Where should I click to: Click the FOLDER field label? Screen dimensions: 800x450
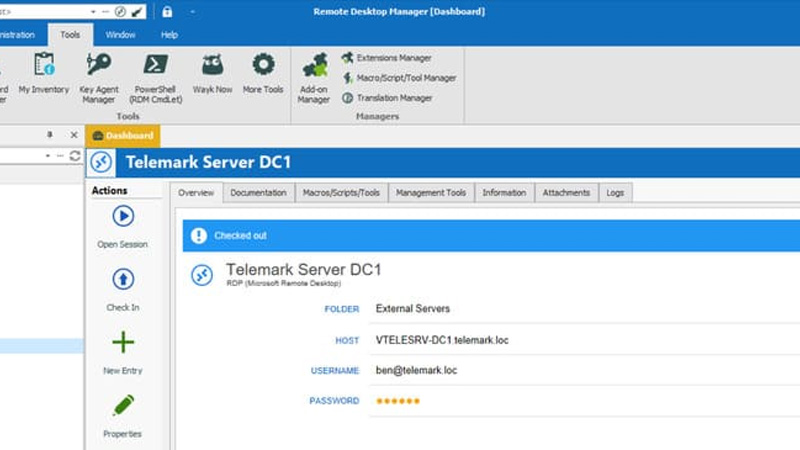click(342, 309)
